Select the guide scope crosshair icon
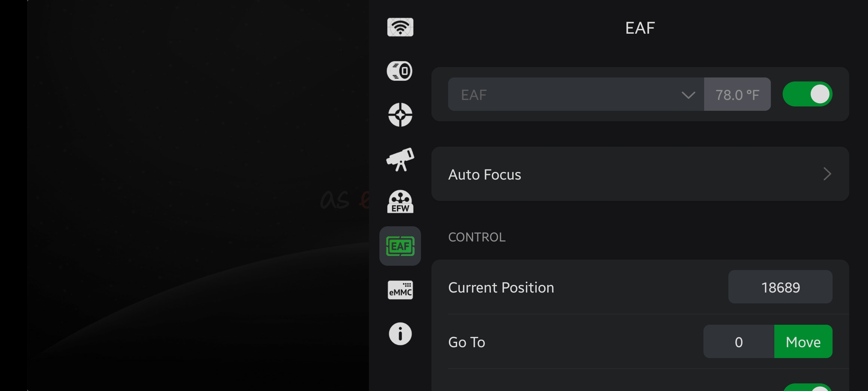 [400, 115]
